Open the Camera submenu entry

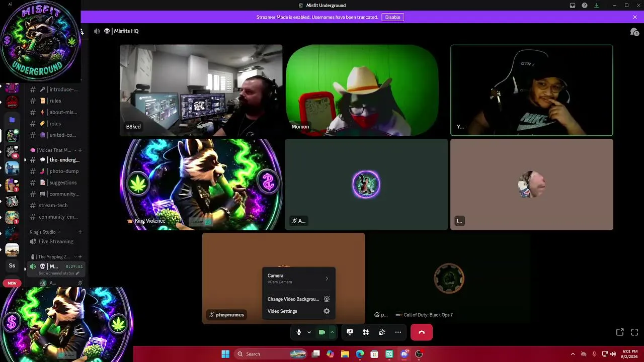click(298, 279)
